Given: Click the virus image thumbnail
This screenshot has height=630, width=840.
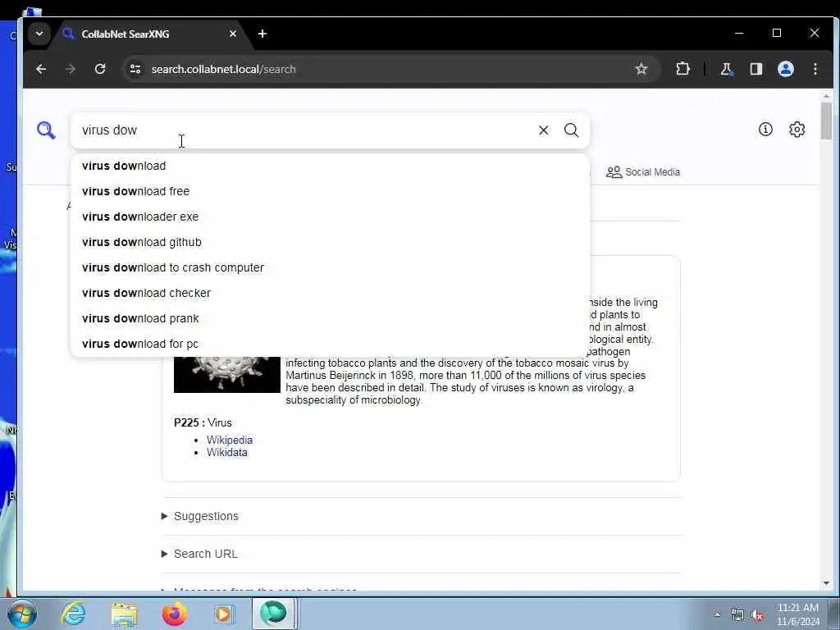Looking at the screenshot, I should coord(227,374).
